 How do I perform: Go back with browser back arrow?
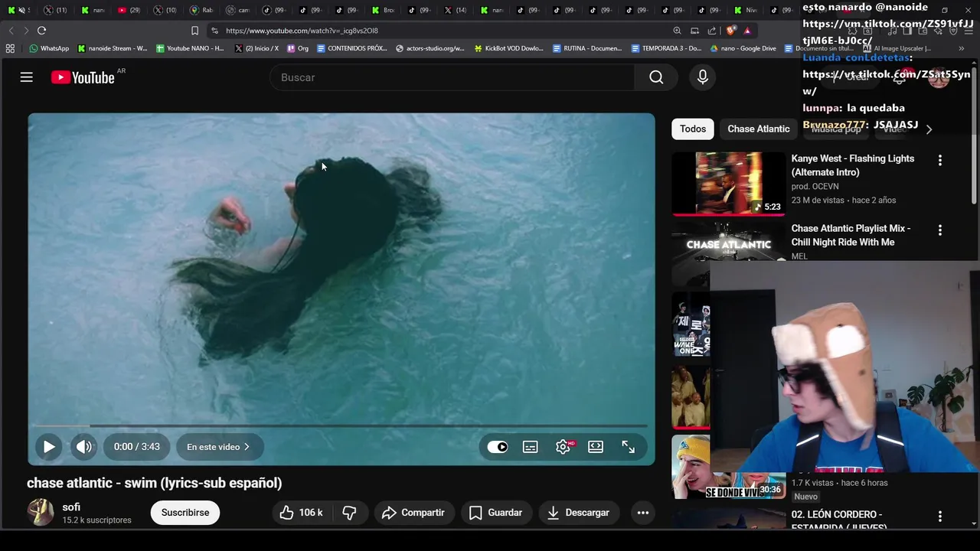coord(11,31)
